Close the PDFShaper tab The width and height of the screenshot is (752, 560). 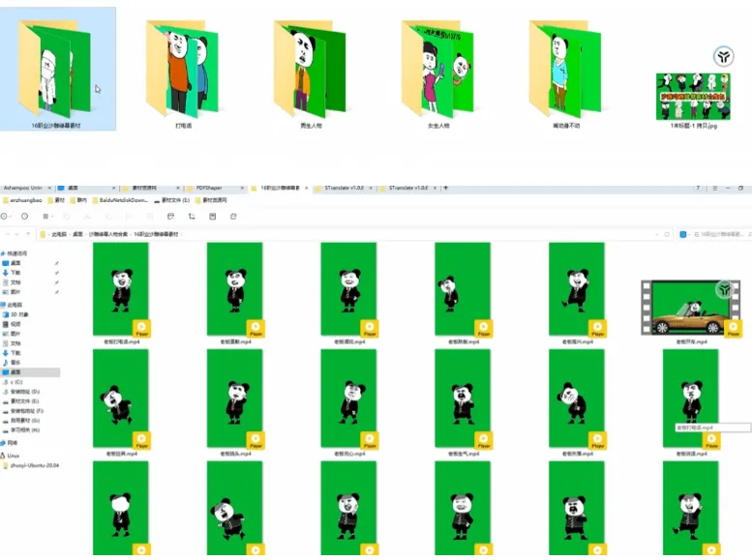pyautogui.click(x=242, y=188)
